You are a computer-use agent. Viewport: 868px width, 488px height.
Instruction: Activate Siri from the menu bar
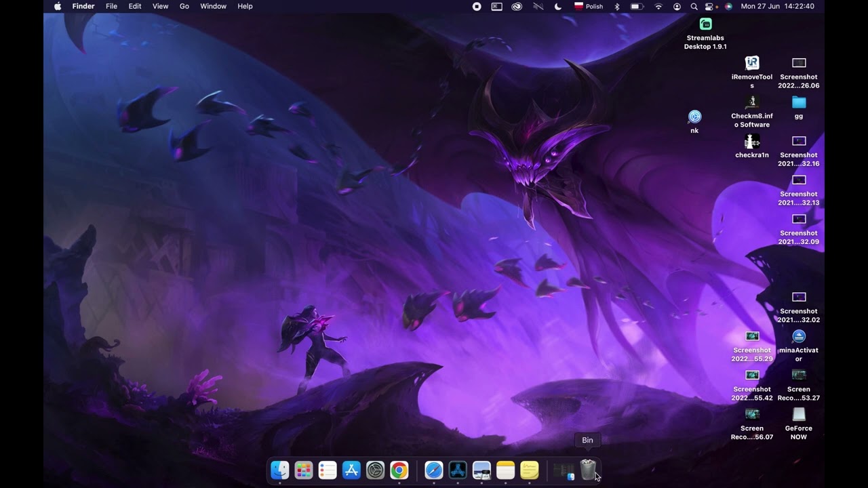728,6
